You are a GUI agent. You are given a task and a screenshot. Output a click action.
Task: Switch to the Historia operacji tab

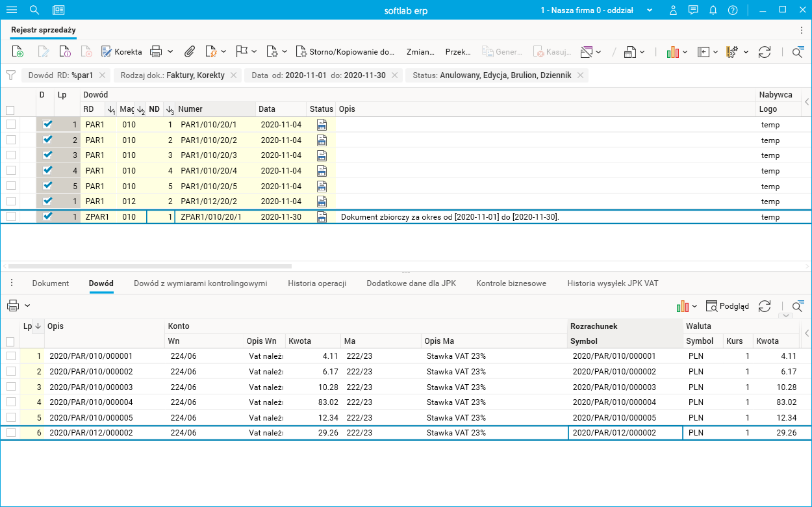(x=317, y=283)
